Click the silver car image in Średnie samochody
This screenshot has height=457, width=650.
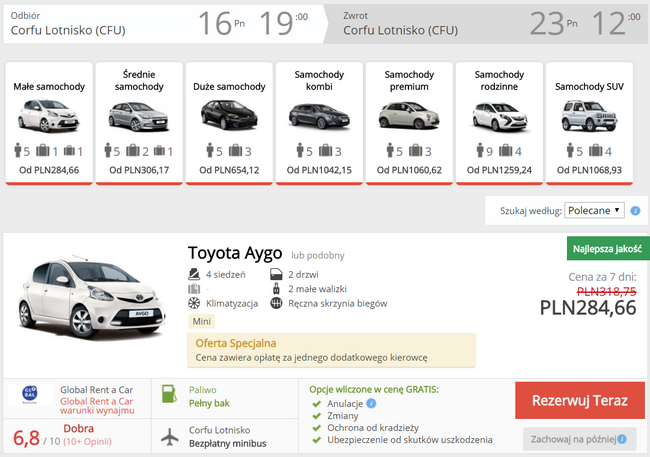pos(138,116)
